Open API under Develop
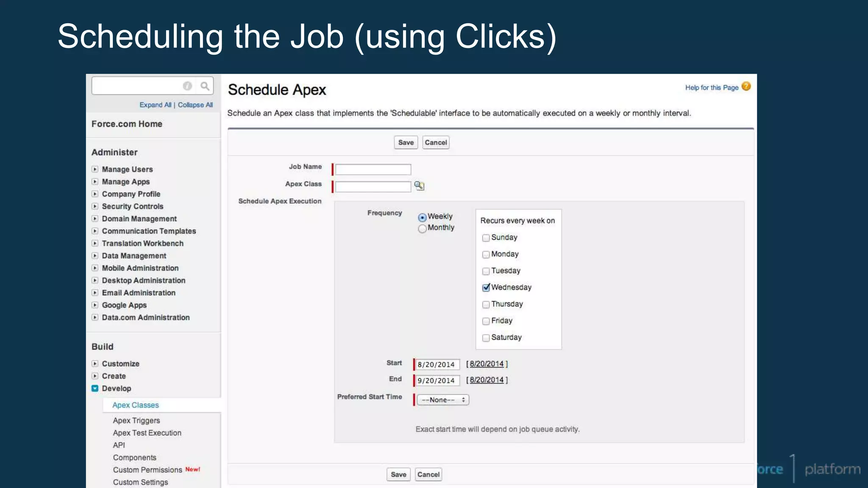The width and height of the screenshot is (868, 488). coord(119,445)
